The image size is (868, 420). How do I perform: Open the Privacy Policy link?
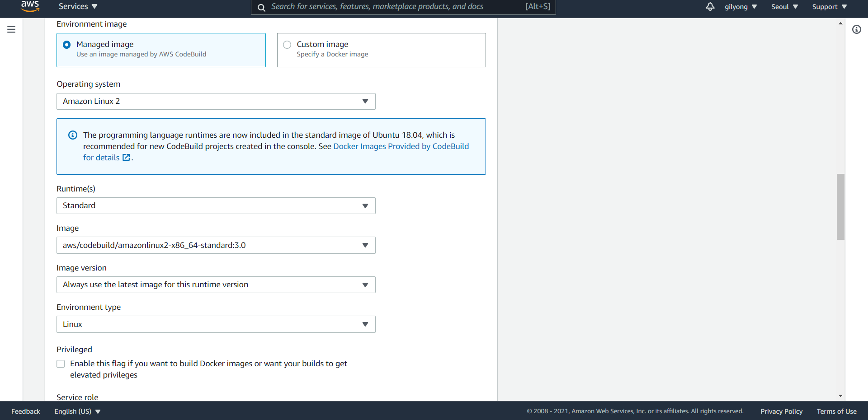(781, 411)
